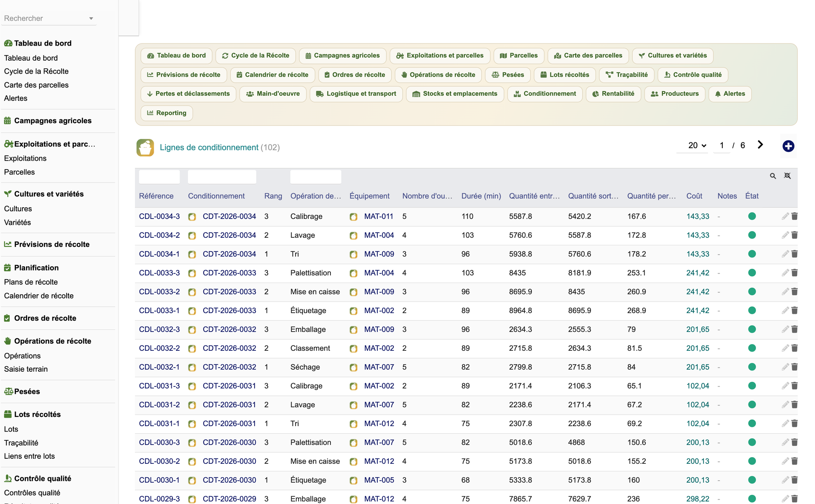Image resolution: width=815 pixels, height=504 pixels.
Task: Open Pertes et déclassements tab
Action: 188,94
